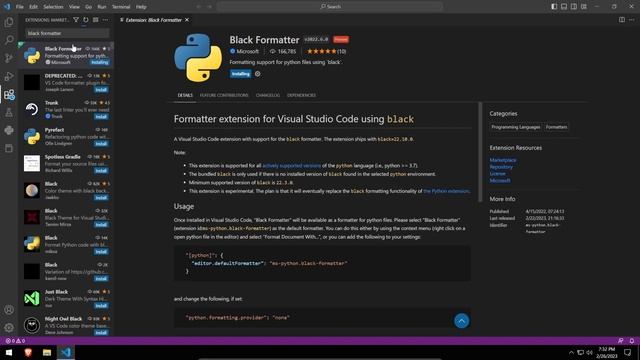Install the Spotless Gradle extension

[x=101, y=171]
